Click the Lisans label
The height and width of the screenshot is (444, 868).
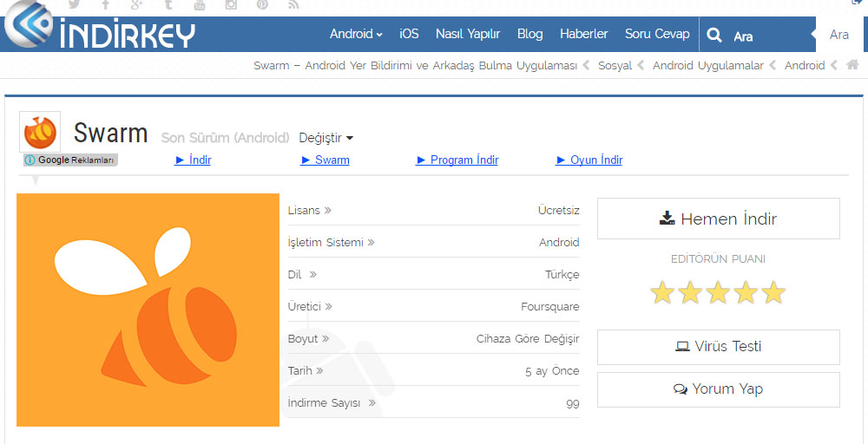tap(304, 210)
